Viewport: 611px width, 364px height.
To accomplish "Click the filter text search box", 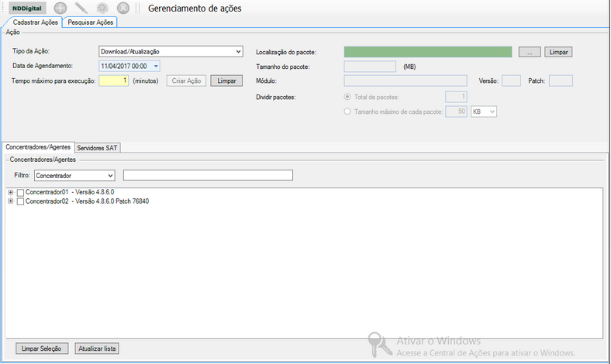I will pyautogui.click(x=208, y=175).
